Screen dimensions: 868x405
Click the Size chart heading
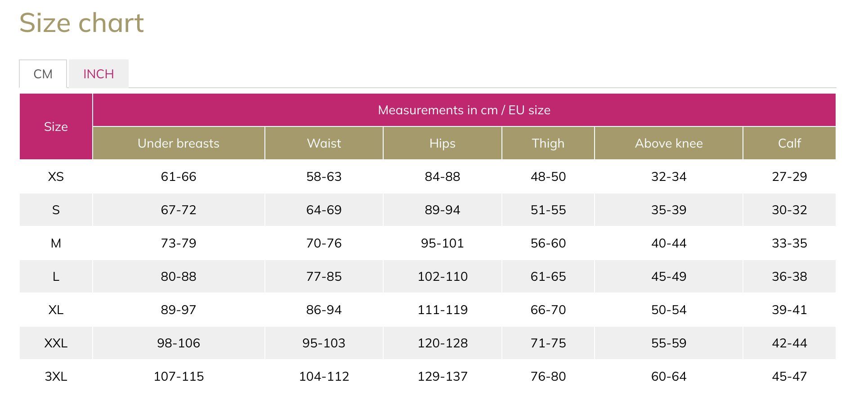[81, 23]
